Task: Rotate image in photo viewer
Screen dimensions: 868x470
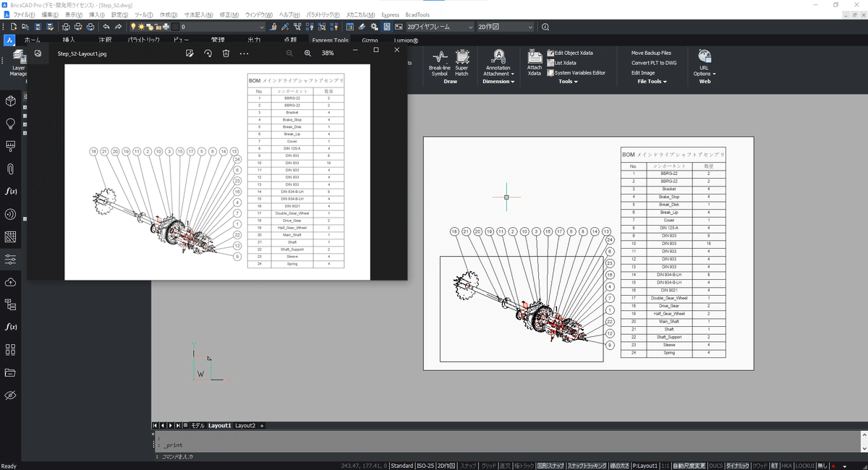Action: [208, 53]
